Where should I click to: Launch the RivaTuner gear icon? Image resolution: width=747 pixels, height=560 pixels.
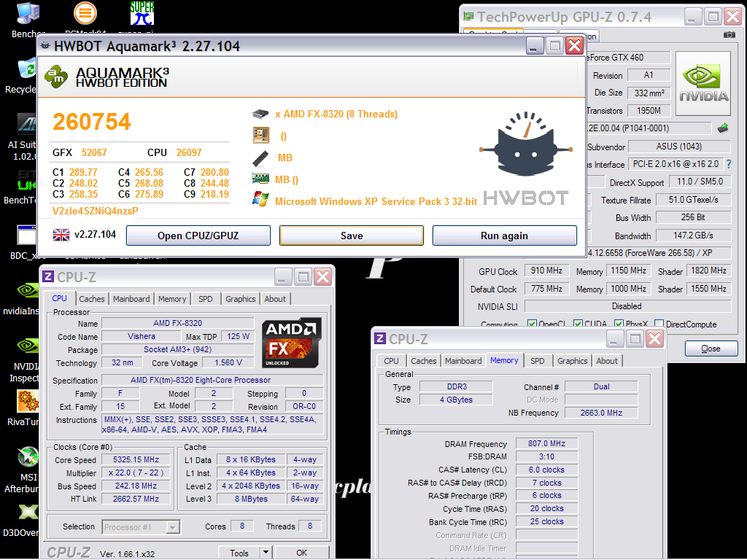click(28, 401)
